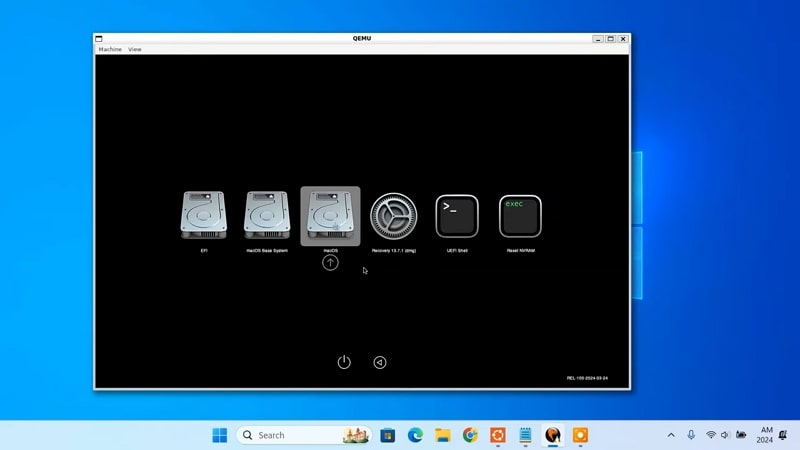Choose the highlighted macOS disk entry
The image size is (800, 450).
[x=330, y=216]
